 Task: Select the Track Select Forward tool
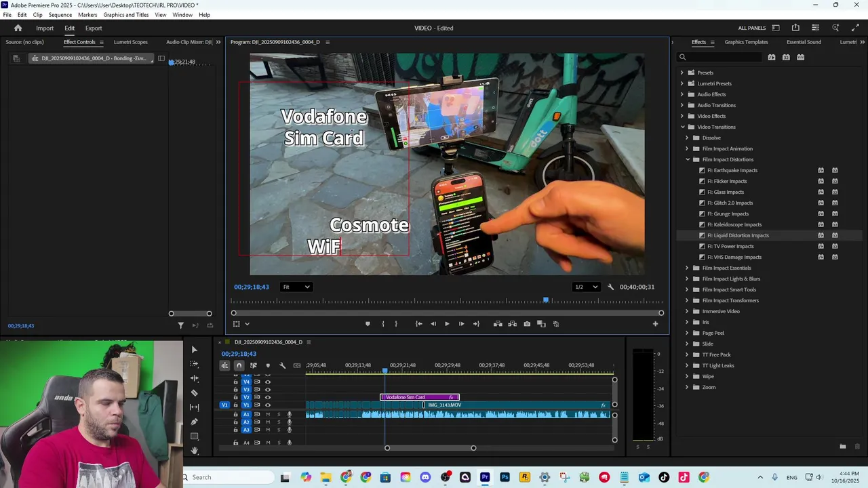[195, 364]
